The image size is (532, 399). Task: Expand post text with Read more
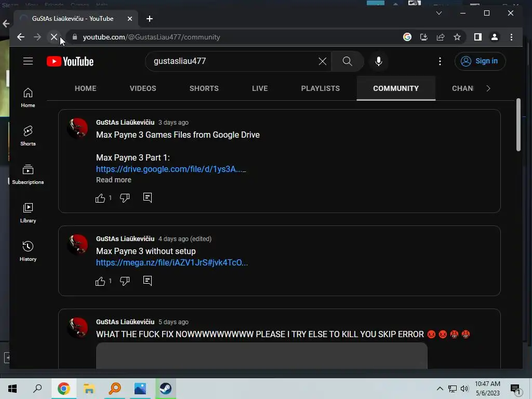click(x=113, y=180)
